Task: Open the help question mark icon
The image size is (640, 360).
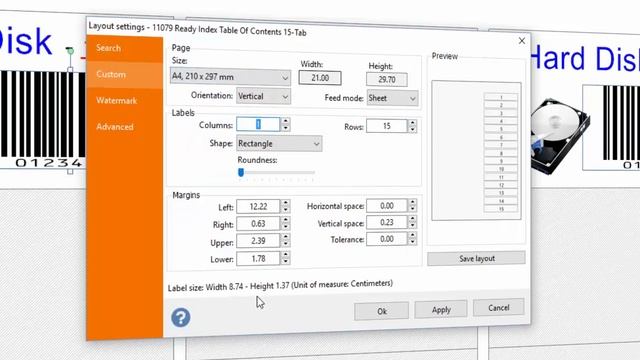Action: coord(180,317)
